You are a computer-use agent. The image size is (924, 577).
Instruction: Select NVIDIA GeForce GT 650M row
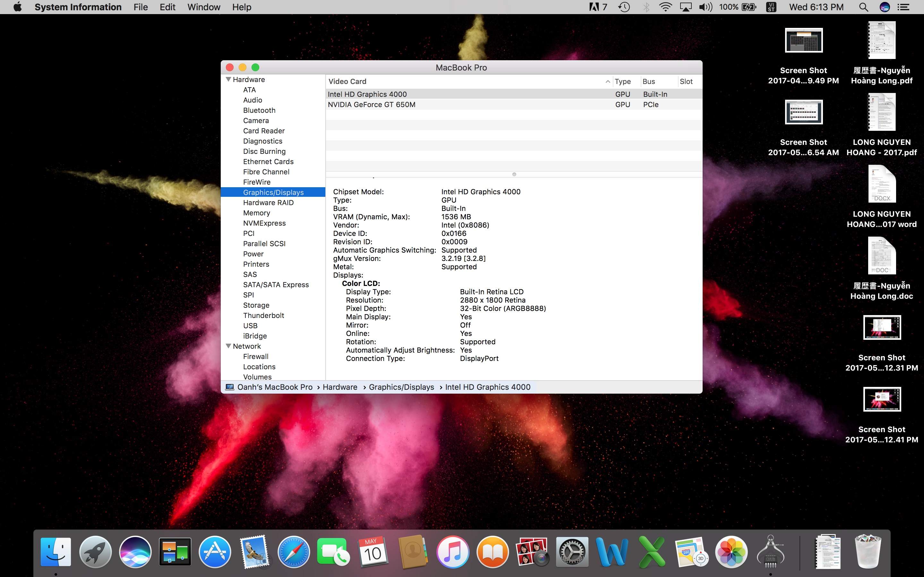click(372, 105)
